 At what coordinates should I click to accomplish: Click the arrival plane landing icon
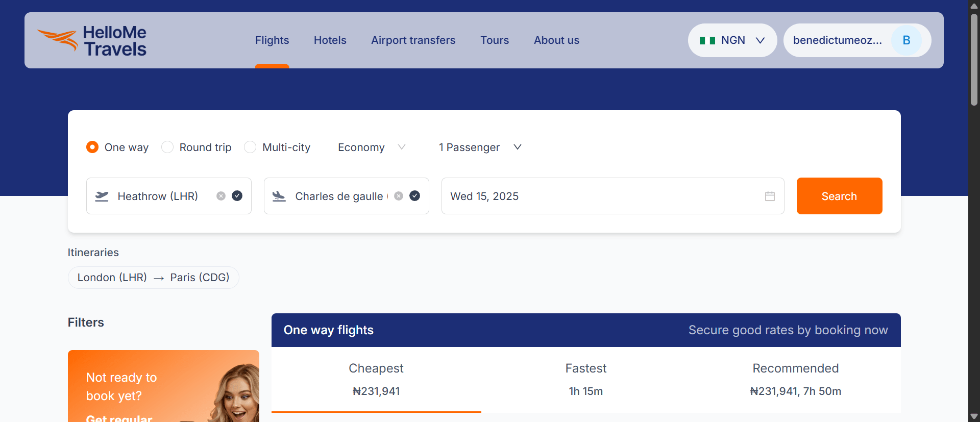click(x=279, y=196)
